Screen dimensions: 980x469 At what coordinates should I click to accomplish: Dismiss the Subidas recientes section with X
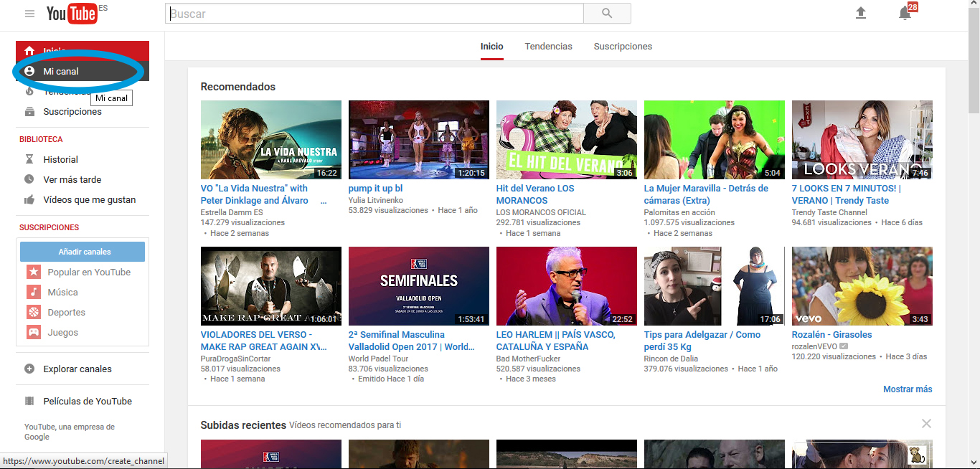pos(926,424)
